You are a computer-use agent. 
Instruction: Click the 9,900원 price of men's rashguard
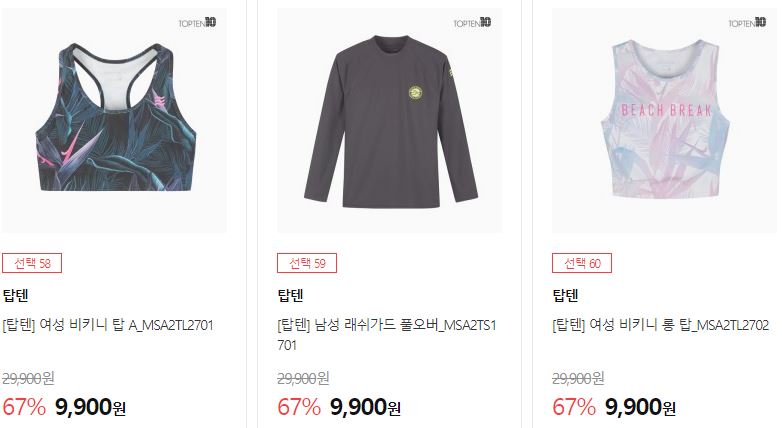365,407
